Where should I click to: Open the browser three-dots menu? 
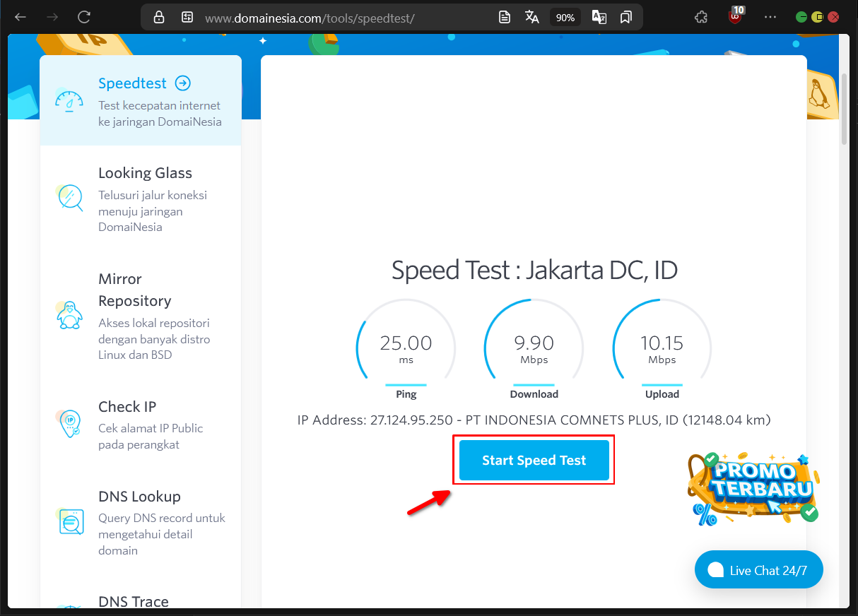tap(771, 17)
